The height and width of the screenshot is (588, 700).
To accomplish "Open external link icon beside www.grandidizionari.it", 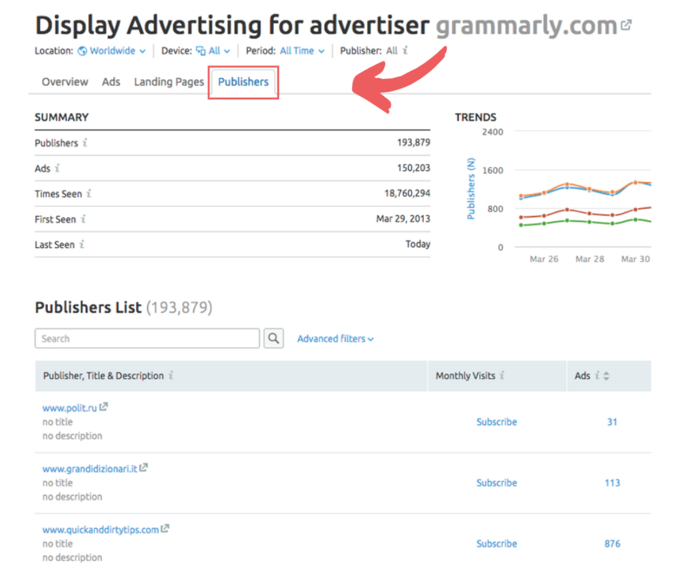I will click(x=143, y=467).
